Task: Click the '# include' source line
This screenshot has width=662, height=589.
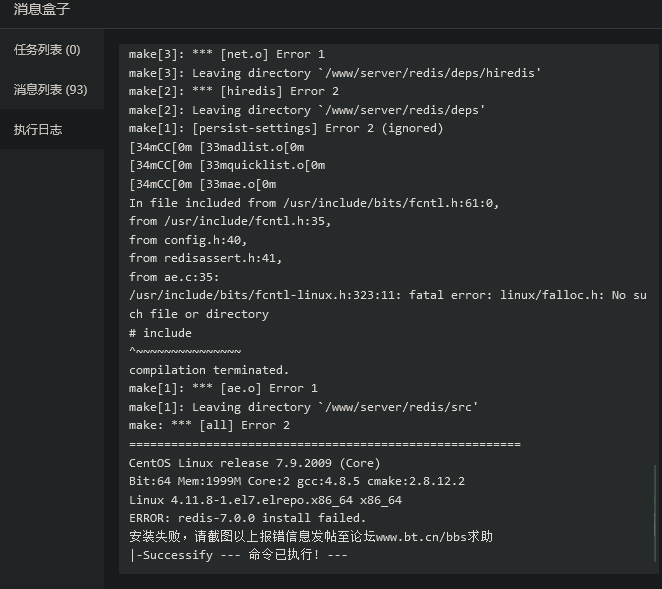Action: point(160,333)
